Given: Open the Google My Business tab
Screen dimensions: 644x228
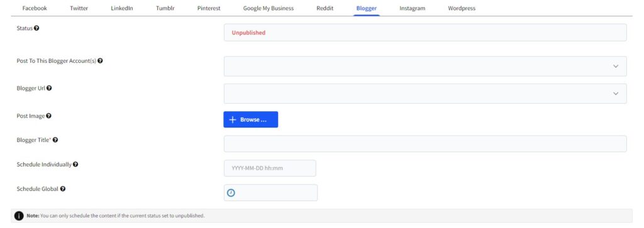Looking at the screenshot, I should coord(269,8).
